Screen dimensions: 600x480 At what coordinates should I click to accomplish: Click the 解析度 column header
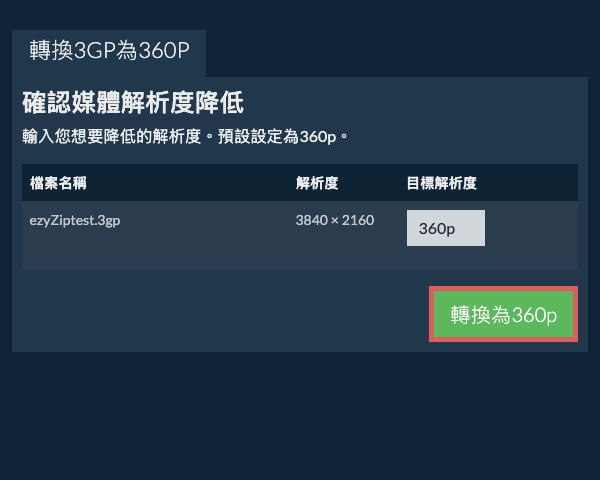pos(316,183)
